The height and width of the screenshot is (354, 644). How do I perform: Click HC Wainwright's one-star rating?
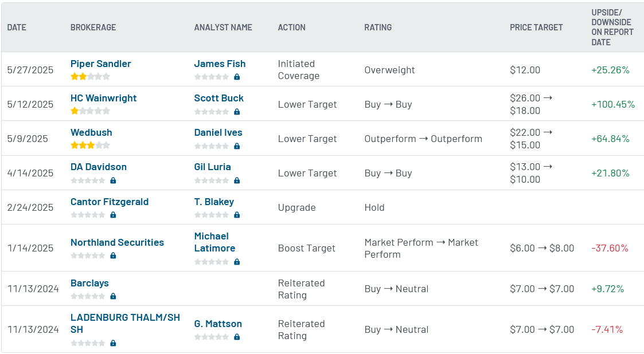(90, 111)
